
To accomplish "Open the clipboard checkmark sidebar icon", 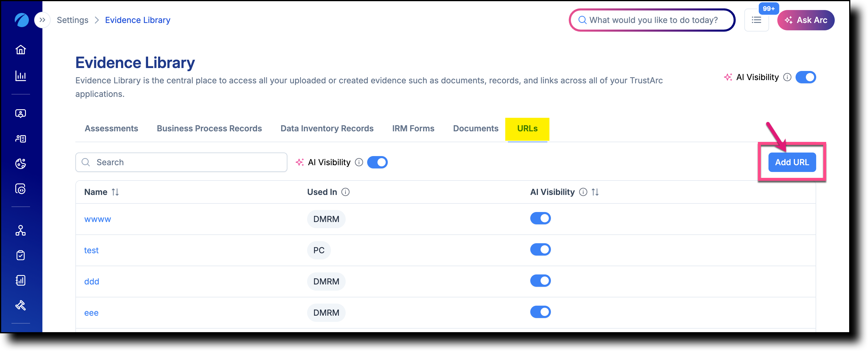I will tap(21, 255).
